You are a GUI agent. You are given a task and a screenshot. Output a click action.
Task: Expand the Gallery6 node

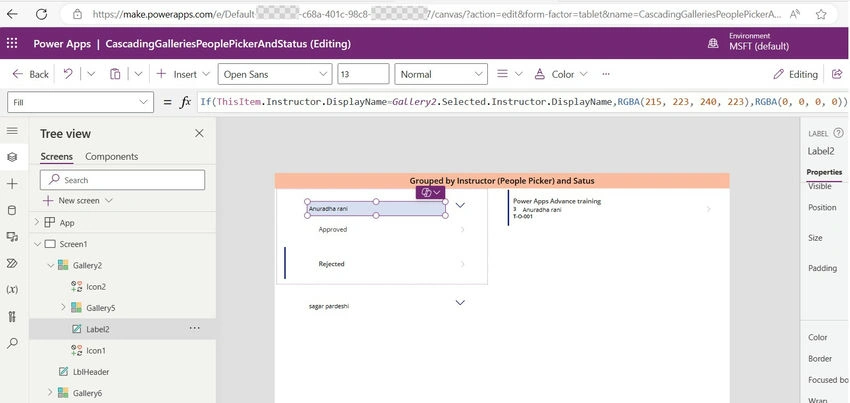(x=50, y=393)
